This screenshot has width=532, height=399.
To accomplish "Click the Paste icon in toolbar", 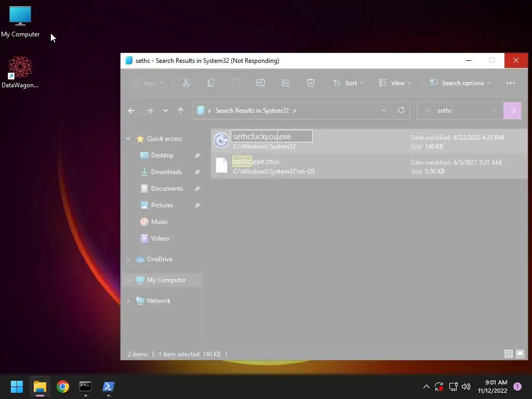I will pyautogui.click(x=236, y=83).
